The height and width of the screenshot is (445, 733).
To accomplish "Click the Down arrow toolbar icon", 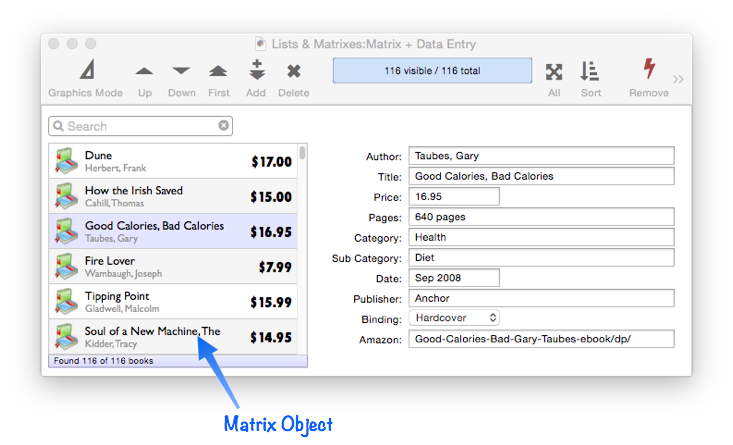I will coord(181,72).
